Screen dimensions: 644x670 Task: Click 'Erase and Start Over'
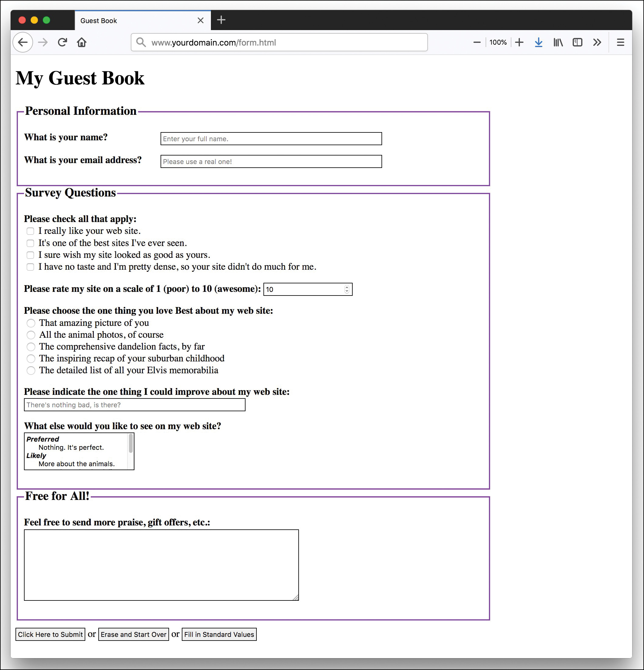tap(133, 634)
